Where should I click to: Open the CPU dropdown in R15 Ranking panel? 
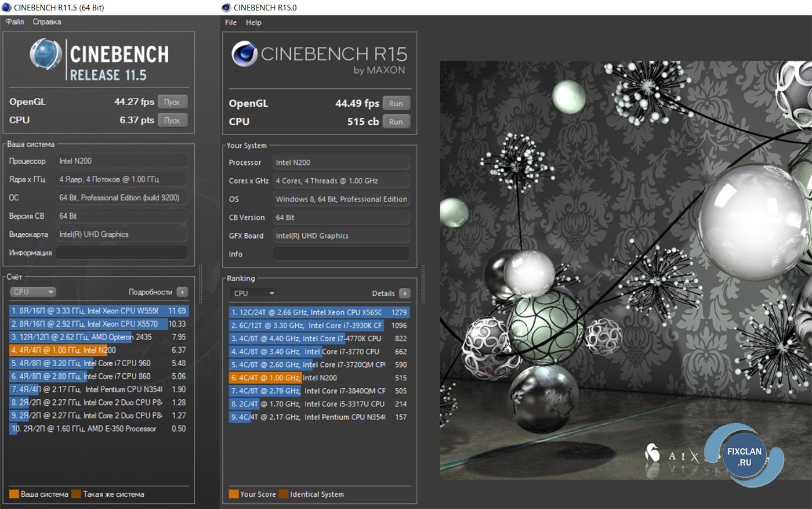tap(253, 293)
